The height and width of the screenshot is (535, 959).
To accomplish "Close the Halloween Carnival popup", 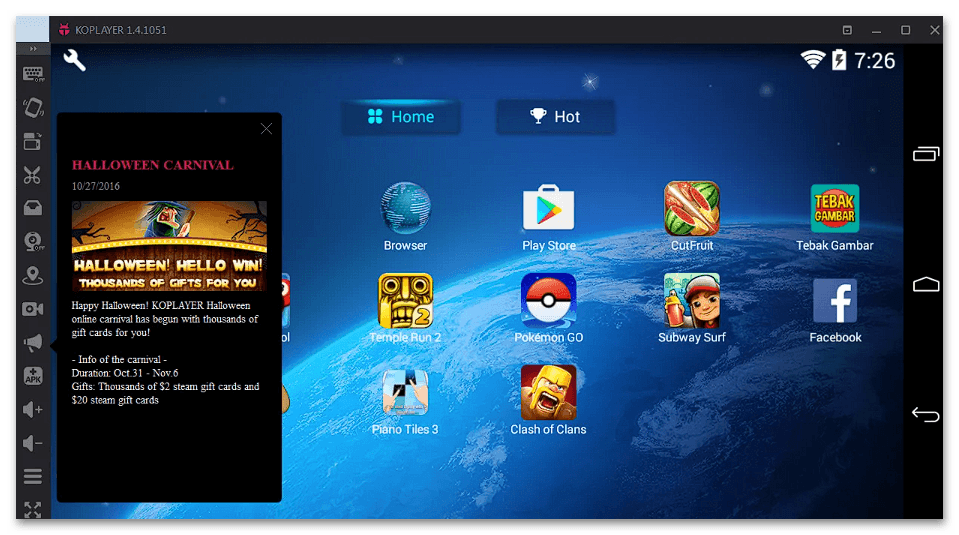I will pyautogui.click(x=266, y=128).
